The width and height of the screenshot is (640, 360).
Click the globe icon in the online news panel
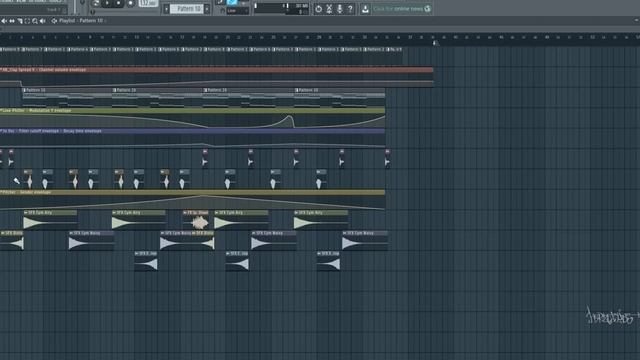427,8
